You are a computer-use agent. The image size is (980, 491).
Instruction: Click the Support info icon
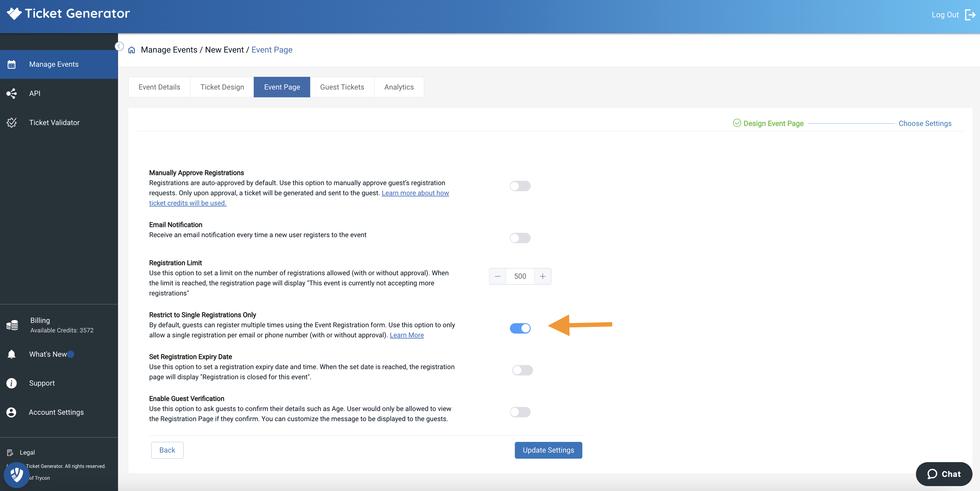(x=12, y=383)
